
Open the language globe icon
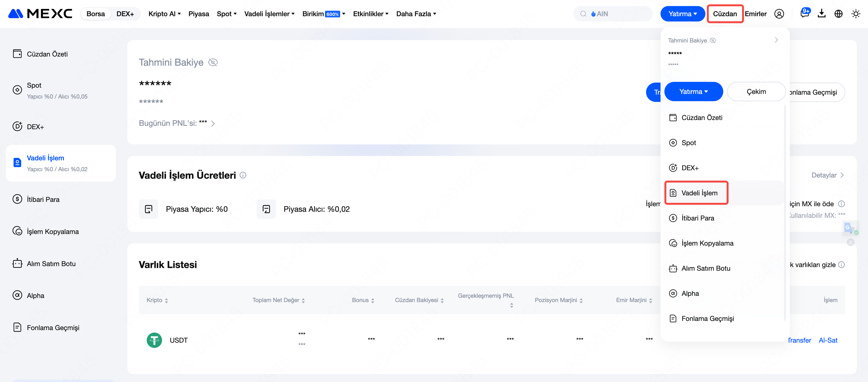(x=838, y=14)
